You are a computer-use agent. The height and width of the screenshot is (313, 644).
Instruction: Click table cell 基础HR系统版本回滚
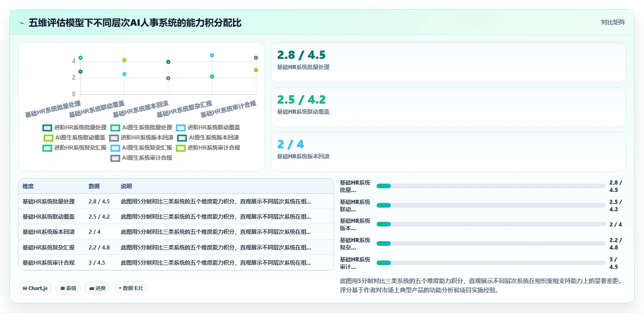coord(48,232)
